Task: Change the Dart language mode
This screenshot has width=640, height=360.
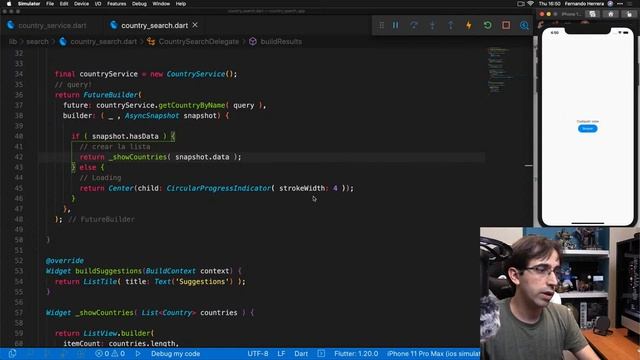Action: 301,354
